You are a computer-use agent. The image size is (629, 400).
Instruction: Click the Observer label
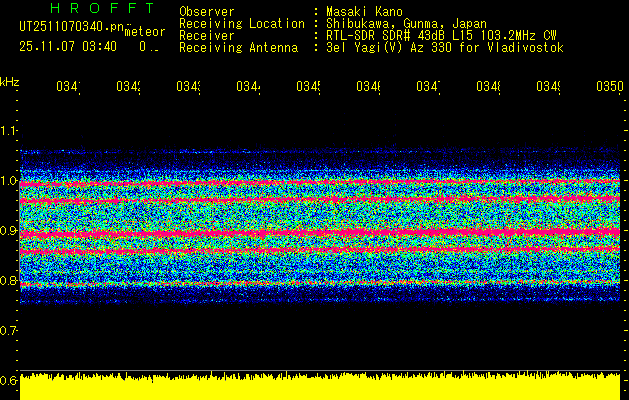click(x=207, y=12)
